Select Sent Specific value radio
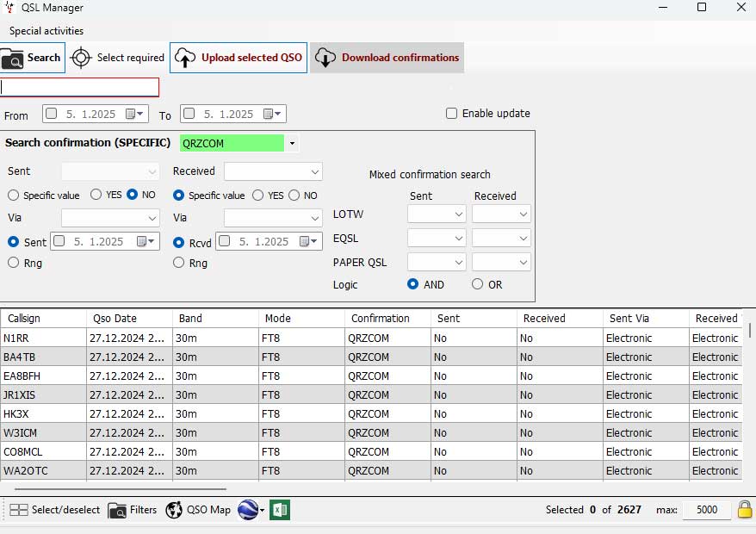 14,195
